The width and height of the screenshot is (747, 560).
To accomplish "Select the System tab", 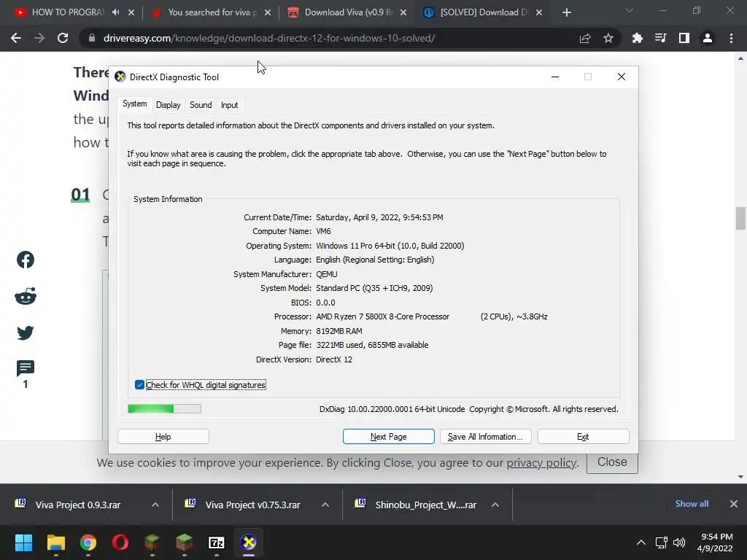I will coord(135,104).
